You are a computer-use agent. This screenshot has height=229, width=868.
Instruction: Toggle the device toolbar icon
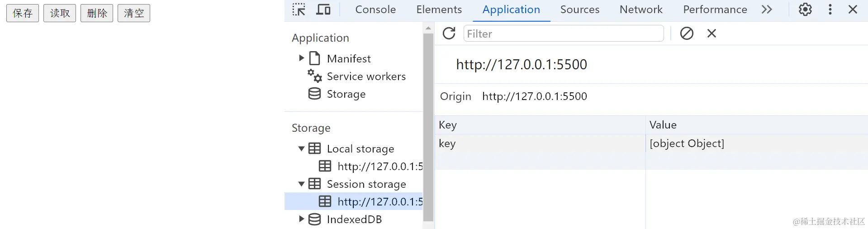click(323, 10)
